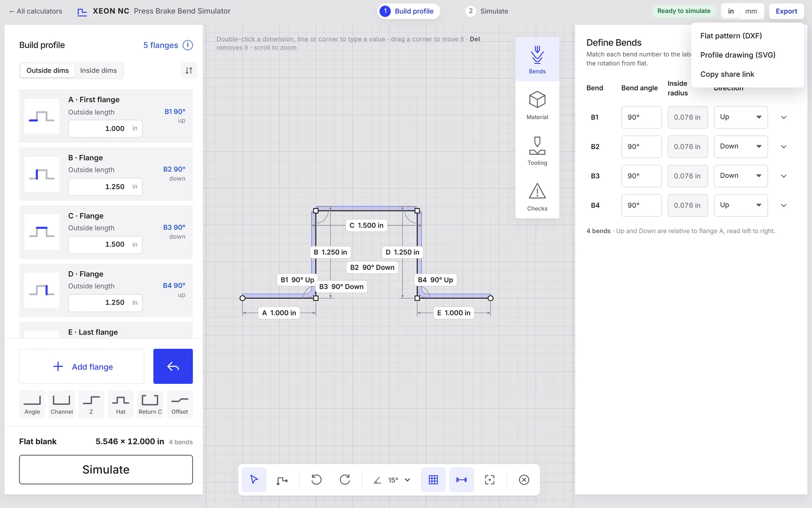This screenshot has height=508, width=812.
Task: Insert the Channel profile preset
Action: coord(62,404)
